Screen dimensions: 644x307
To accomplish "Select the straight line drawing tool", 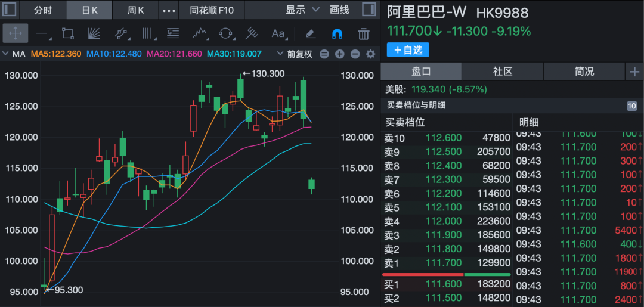I will [x=43, y=33].
